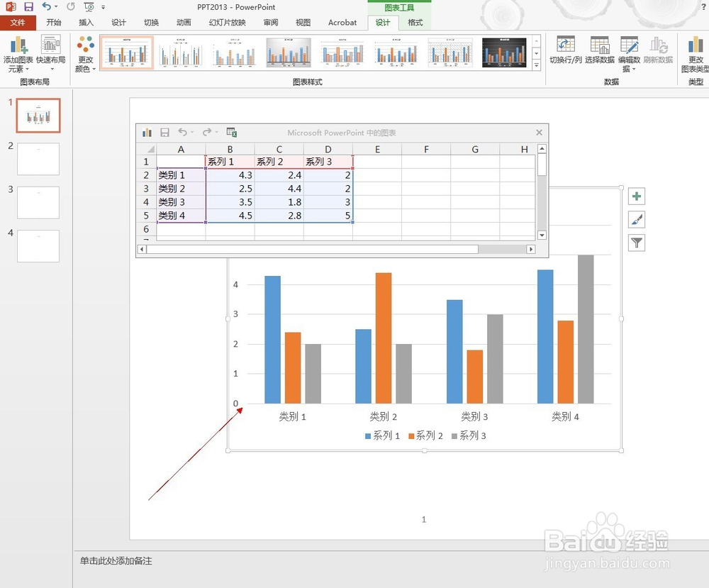Open the 文件 menu
Image resolution: width=709 pixels, height=588 pixels.
[18, 23]
